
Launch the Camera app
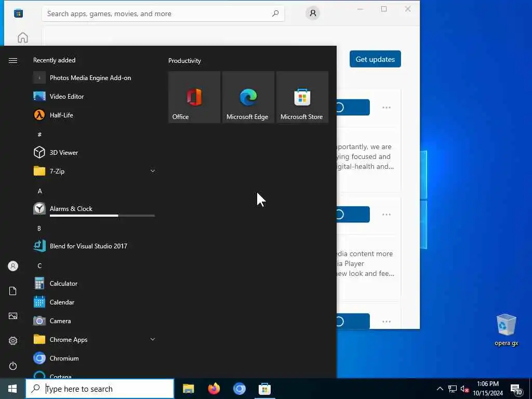click(x=94, y=321)
